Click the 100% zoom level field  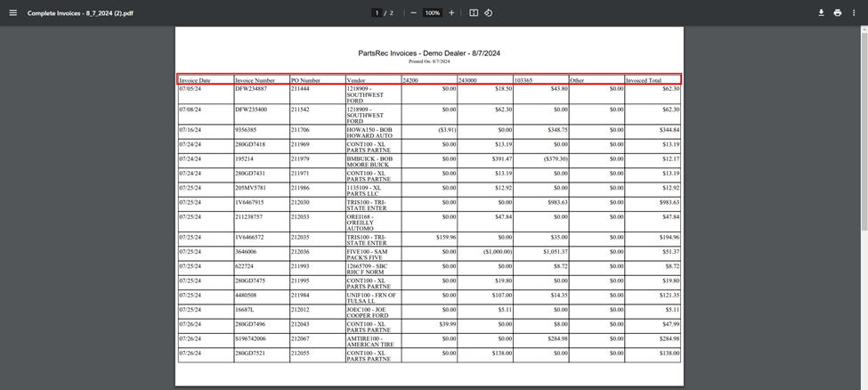433,12
